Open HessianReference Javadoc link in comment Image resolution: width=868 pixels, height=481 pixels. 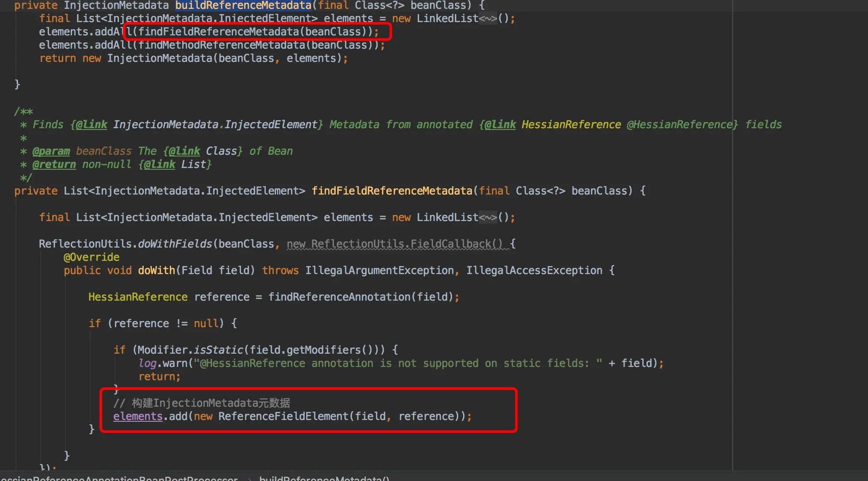(x=571, y=125)
